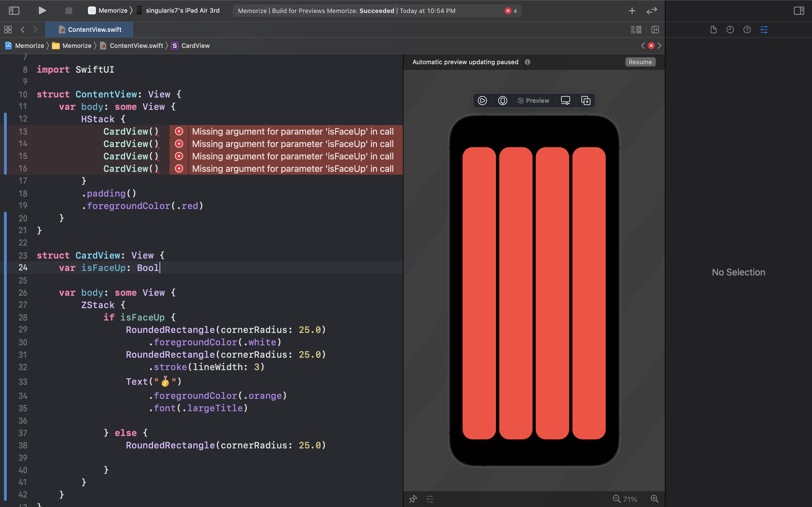Click the Selectable preview mode icon
The width and height of the screenshot is (812, 507).
[x=502, y=101]
